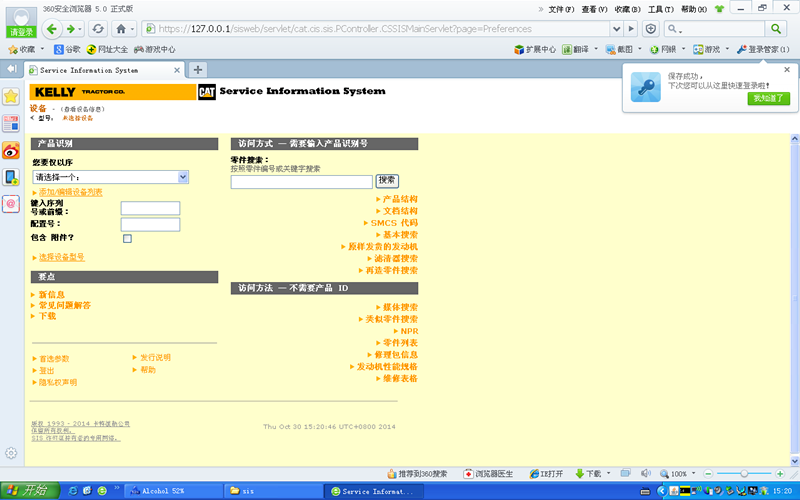Viewport: 800px width, 500px height.
Task: Click the 键入序列号或前缀 input field
Action: click(x=151, y=208)
